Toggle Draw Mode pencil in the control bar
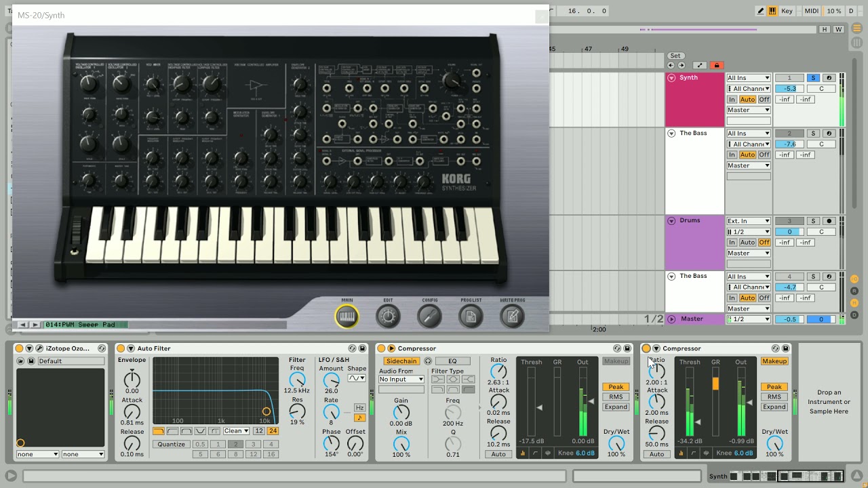 pyautogui.click(x=761, y=11)
